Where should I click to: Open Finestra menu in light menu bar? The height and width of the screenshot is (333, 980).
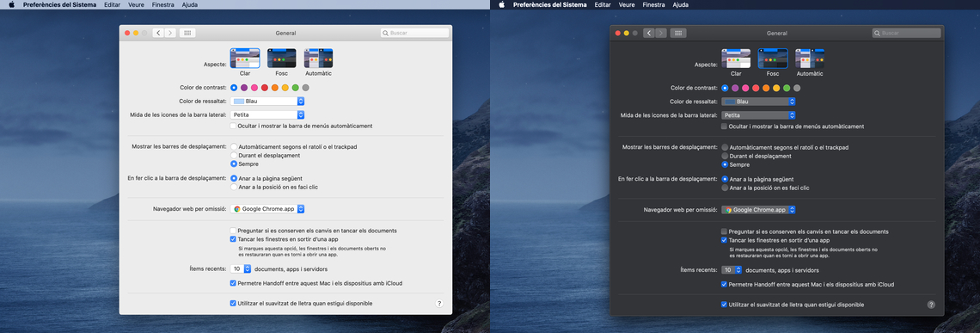tap(163, 4)
